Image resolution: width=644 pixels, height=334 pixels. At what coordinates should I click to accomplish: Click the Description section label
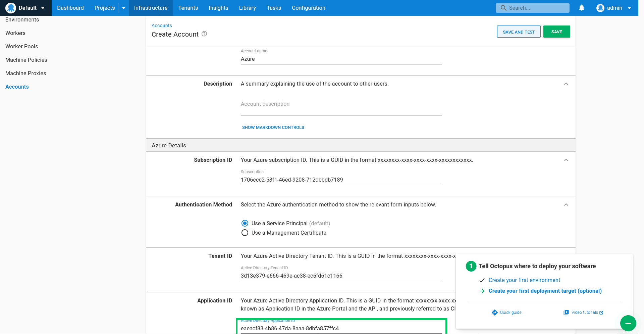coord(218,84)
